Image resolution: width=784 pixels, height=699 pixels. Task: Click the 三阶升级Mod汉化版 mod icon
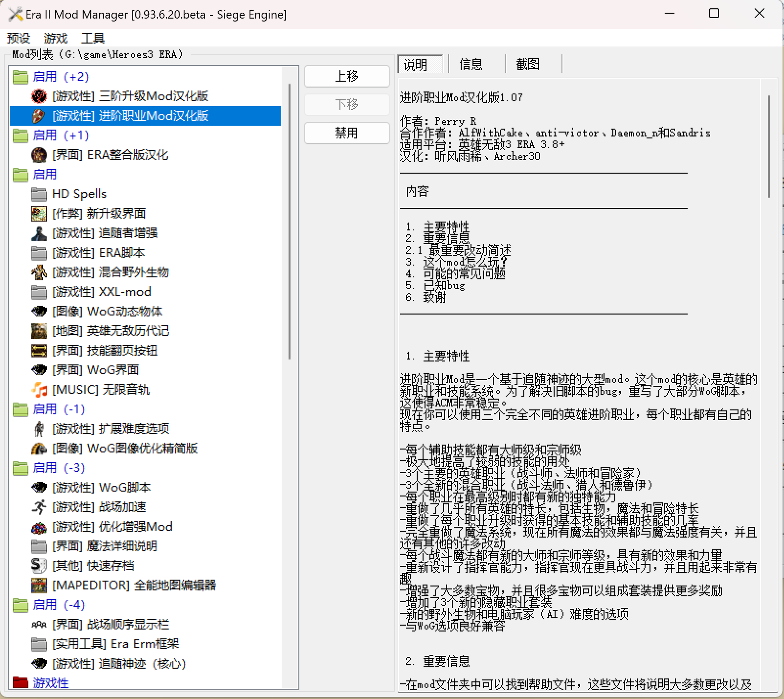pyautogui.click(x=39, y=96)
